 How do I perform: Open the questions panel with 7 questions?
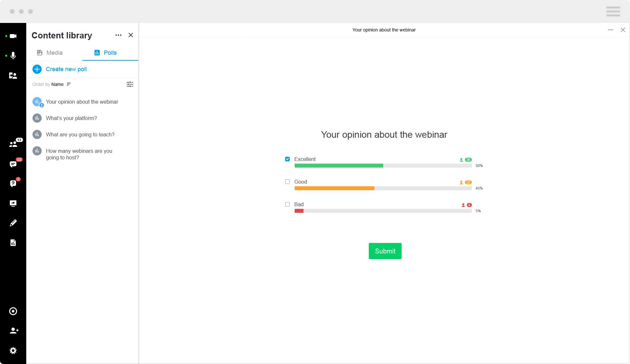[13, 183]
